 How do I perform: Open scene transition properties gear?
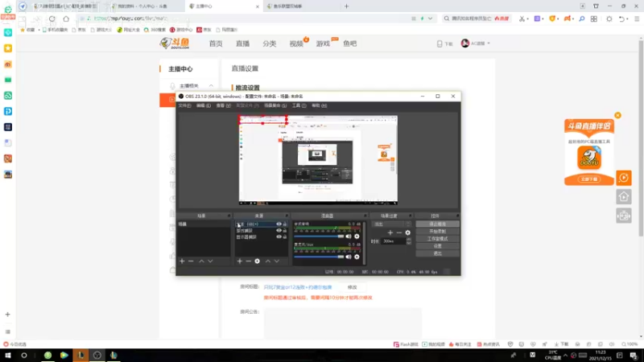point(407,232)
